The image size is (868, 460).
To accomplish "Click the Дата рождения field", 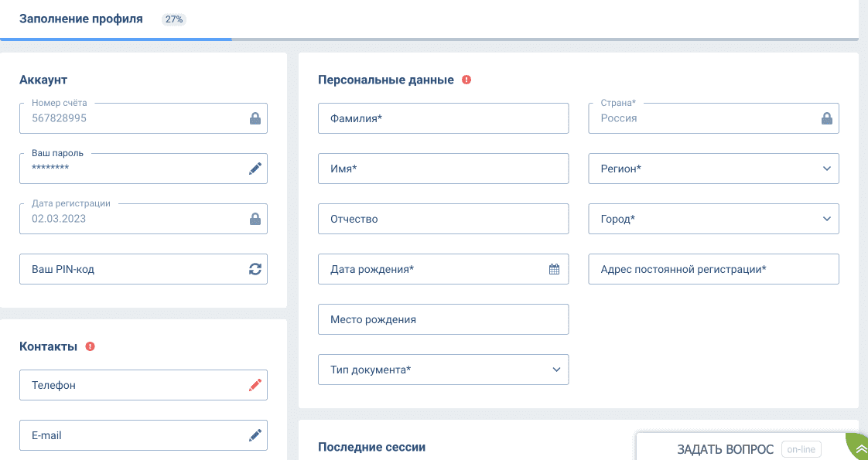I will coord(443,269).
